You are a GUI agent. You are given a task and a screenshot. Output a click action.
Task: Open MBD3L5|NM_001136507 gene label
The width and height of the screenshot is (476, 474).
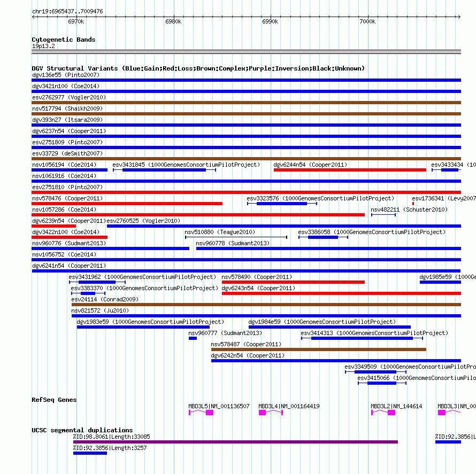tap(219, 406)
